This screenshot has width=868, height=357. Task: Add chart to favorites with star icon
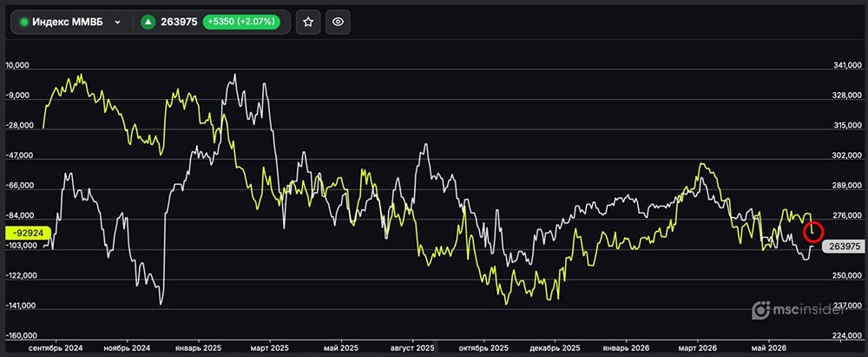coord(308,23)
